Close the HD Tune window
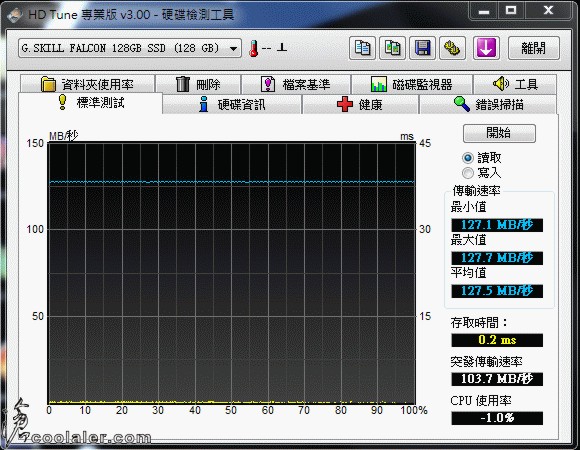This screenshot has height=450, width=580. tap(549, 11)
